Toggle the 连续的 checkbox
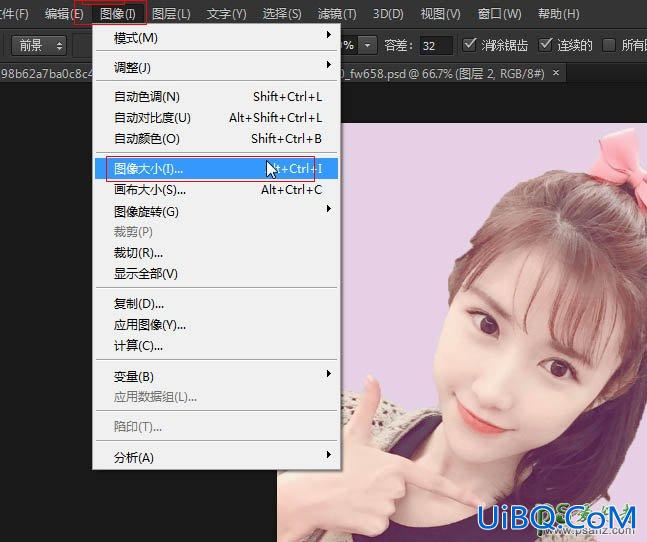This screenshot has width=647, height=542. (545, 45)
